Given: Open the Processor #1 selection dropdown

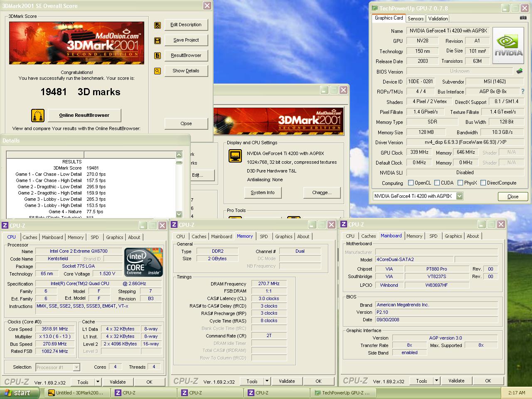Looking at the screenshot, I should point(76,367).
